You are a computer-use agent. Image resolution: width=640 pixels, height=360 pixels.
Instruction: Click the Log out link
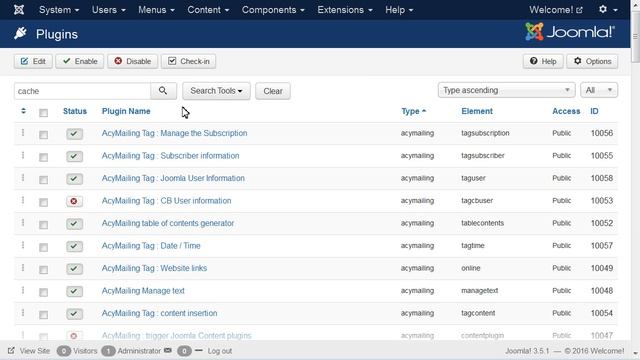[x=220, y=351]
